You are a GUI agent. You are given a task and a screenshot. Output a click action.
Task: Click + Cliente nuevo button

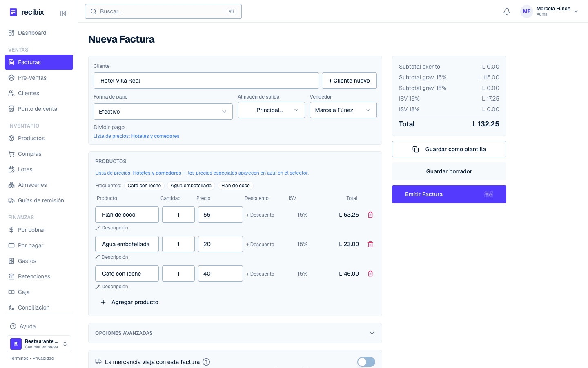coord(349,81)
